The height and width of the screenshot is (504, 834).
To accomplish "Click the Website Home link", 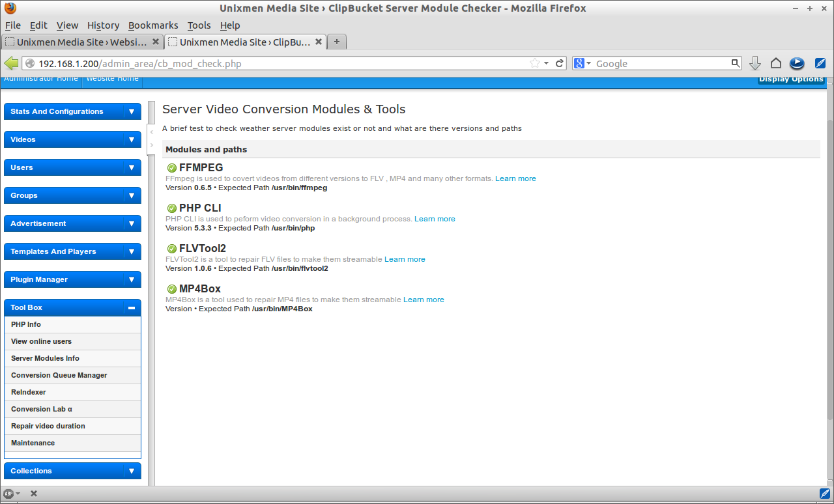I will coord(112,79).
